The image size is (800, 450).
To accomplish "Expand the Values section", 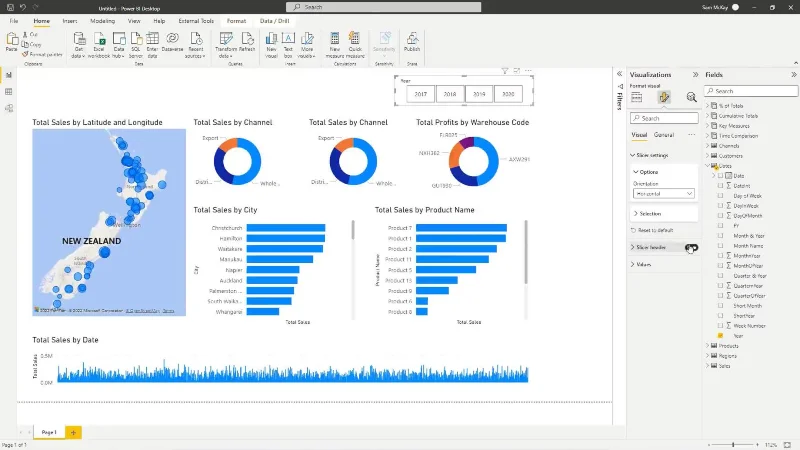I will [633, 264].
